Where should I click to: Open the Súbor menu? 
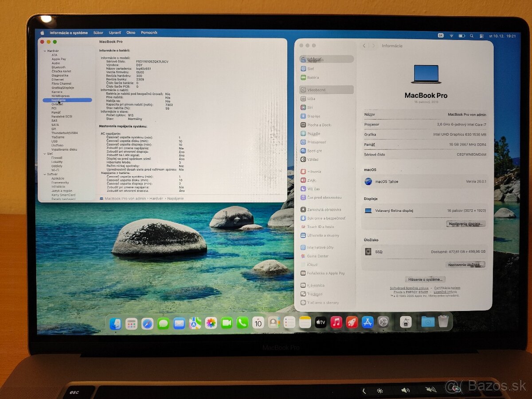pyautogui.click(x=98, y=32)
